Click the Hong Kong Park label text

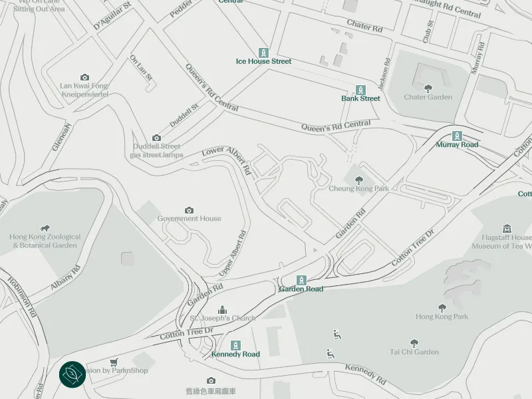[442, 317]
